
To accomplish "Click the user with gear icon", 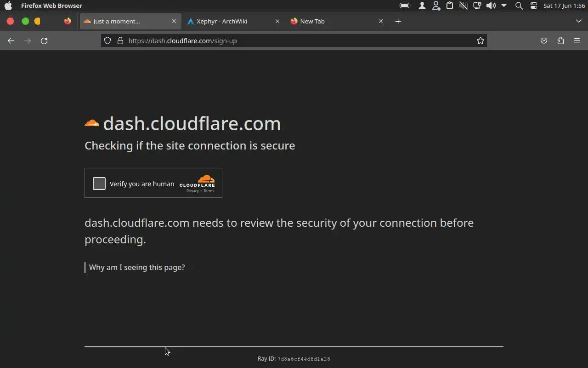I will [436, 6].
